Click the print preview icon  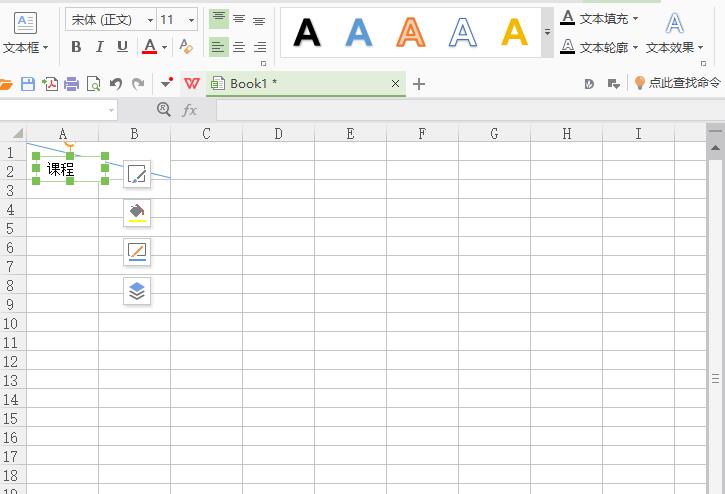point(93,84)
